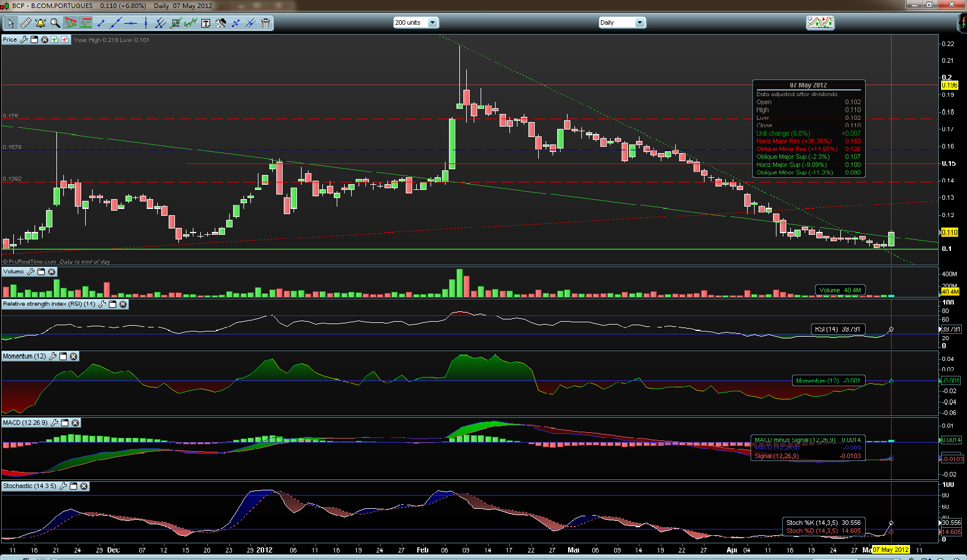Open RSI indicator wrench settings

102,304
